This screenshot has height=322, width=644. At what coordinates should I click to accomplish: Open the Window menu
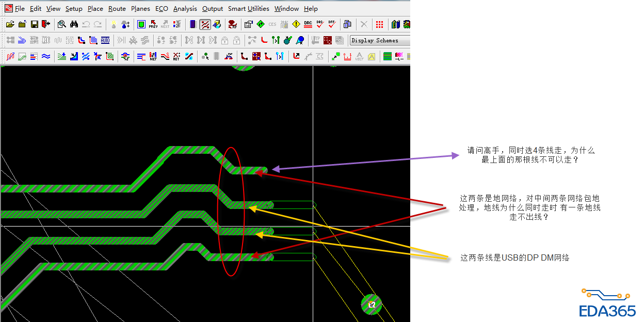point(286,9)
